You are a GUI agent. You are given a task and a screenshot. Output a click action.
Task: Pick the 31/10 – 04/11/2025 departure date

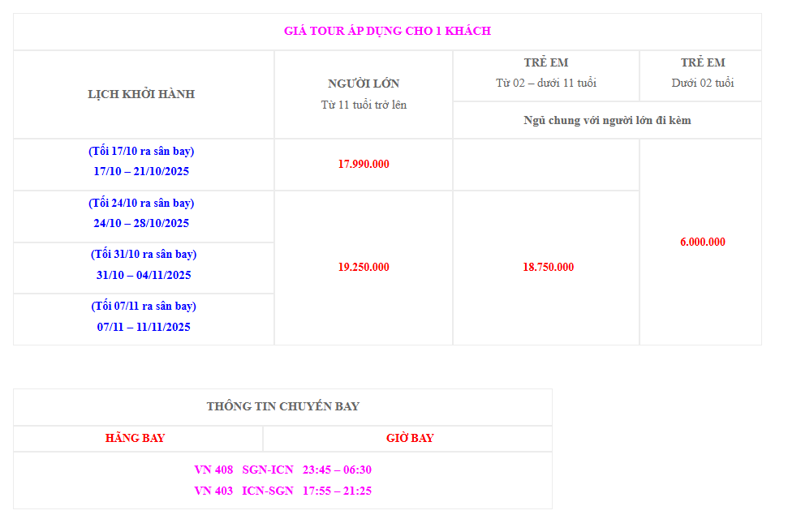144,275
